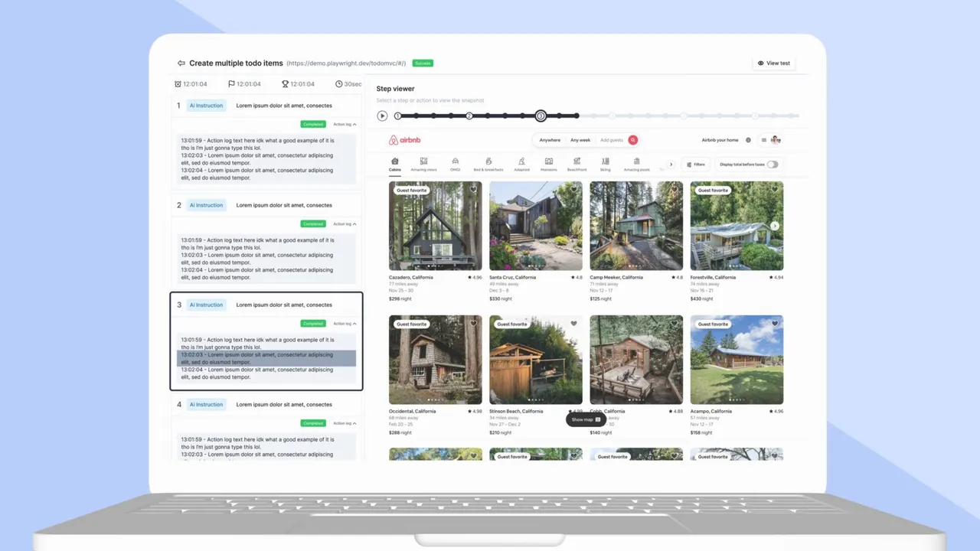The width and height of the screenshot is (980, 551).
Task: Collapse the Action log of step 4
Action: pyautogui.click(x=345, y=423)
